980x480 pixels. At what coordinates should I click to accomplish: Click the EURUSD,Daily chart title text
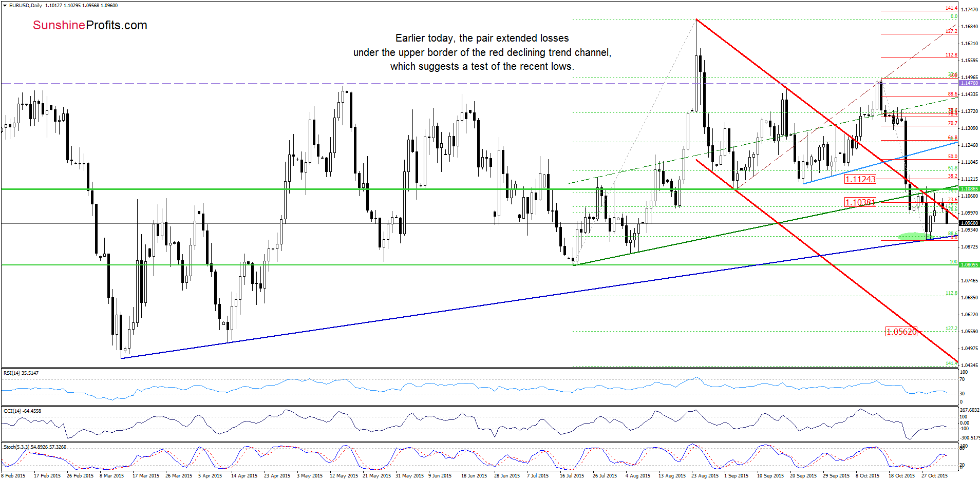tap(26, 6)
